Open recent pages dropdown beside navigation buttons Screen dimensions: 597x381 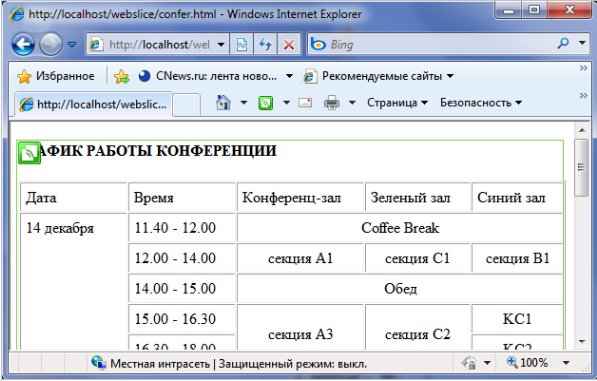(x=72, y=45)
